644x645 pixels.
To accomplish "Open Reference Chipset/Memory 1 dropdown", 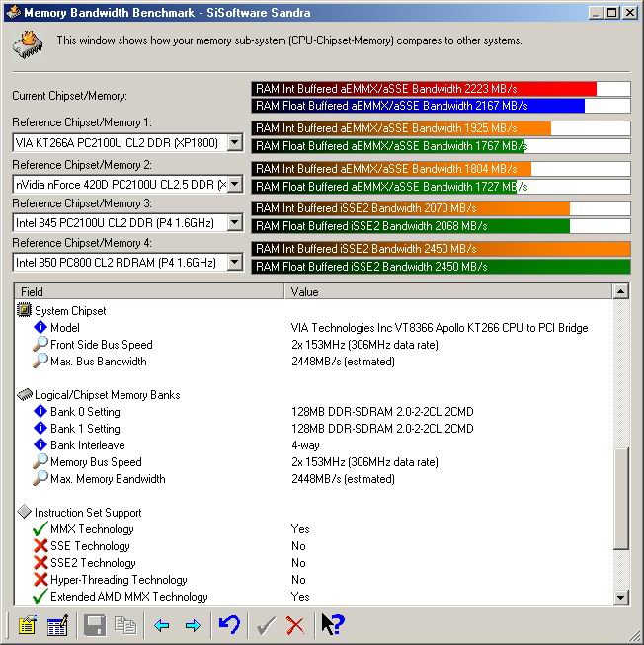I will point(234,143).
